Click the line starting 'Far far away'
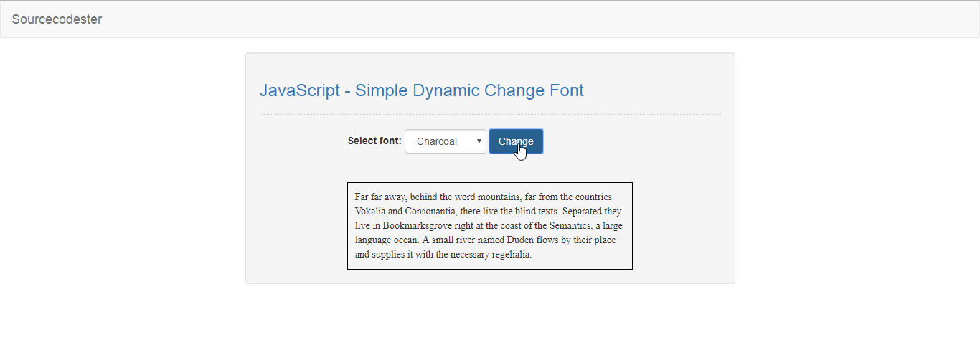The width and height of the screenshot is (980, 363). tap(484, 197)
